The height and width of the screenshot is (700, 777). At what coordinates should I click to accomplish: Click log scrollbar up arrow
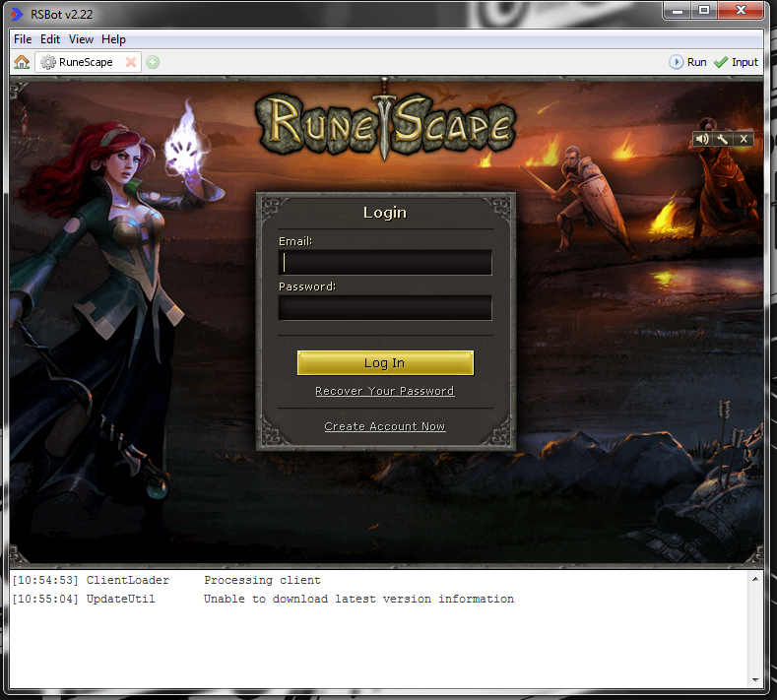755,579
